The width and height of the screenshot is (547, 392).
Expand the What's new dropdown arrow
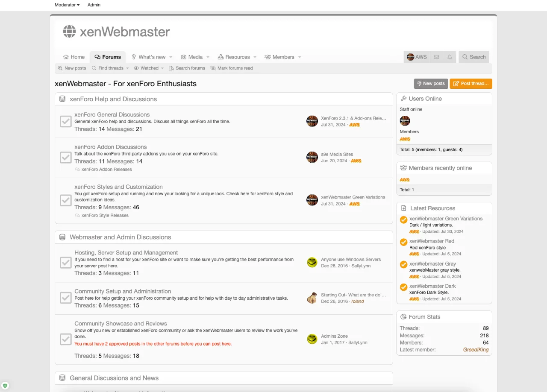[171, 57]
